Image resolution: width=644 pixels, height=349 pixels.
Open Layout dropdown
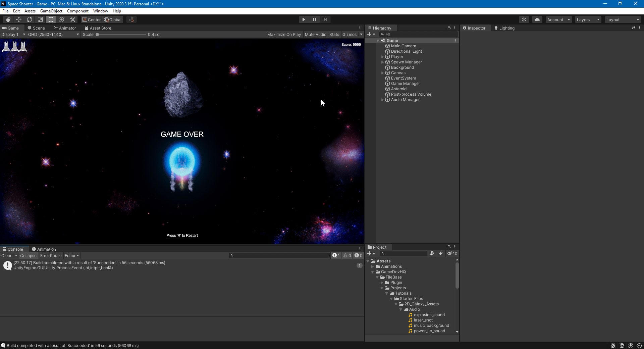click(x=623, y=19)
